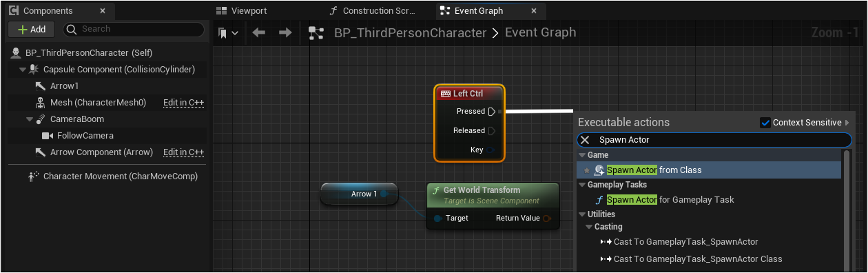Toggle the Context Sensitive checkbox
The width and height of the screenshot is (868, 273).
[x=765, y=123]
